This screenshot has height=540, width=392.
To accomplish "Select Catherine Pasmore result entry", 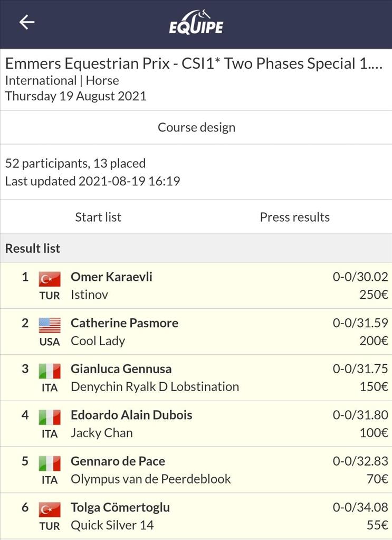I will tap(196, 331).
